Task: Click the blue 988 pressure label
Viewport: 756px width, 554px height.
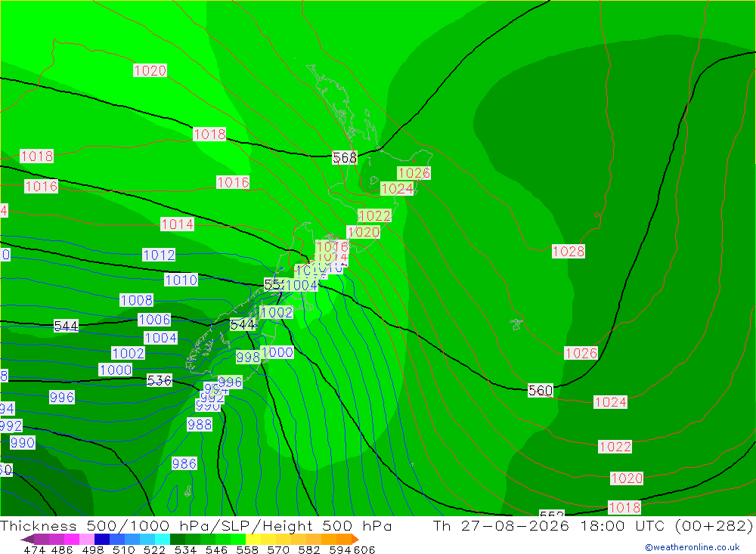Action: [200, 424]
